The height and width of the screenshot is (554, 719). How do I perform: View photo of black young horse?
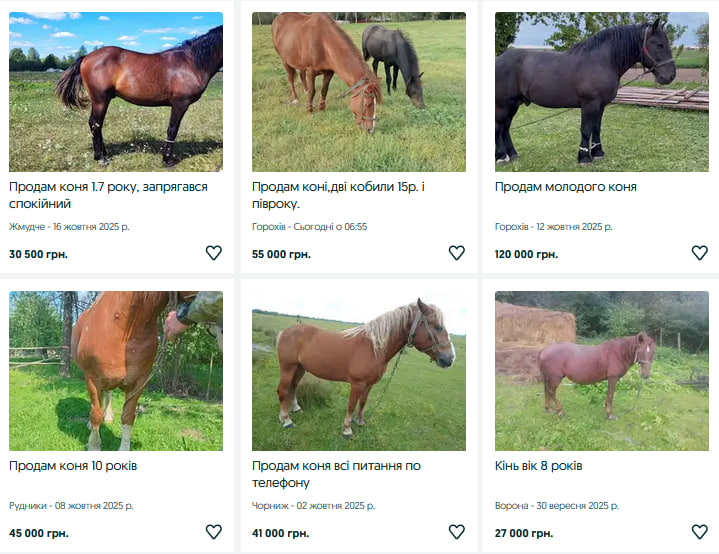coord(602,92)
